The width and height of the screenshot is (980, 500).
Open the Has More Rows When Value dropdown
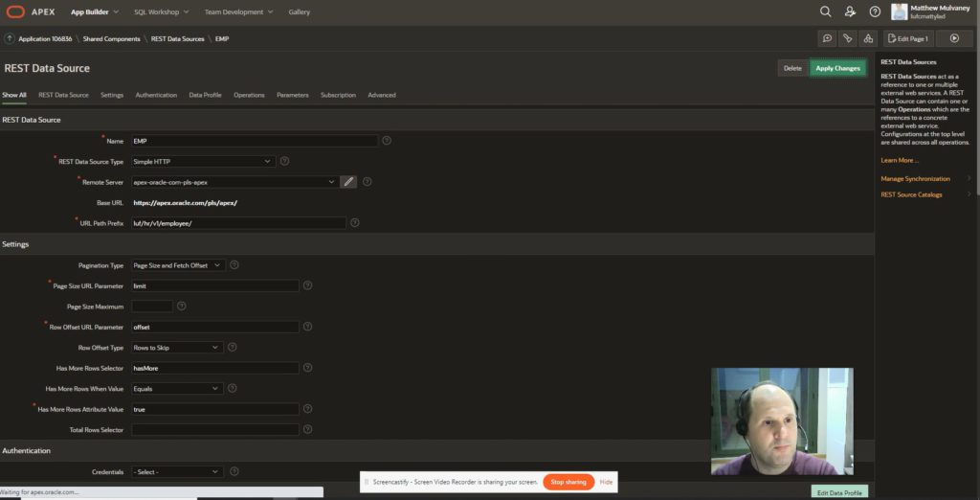(x=177, y=388)
